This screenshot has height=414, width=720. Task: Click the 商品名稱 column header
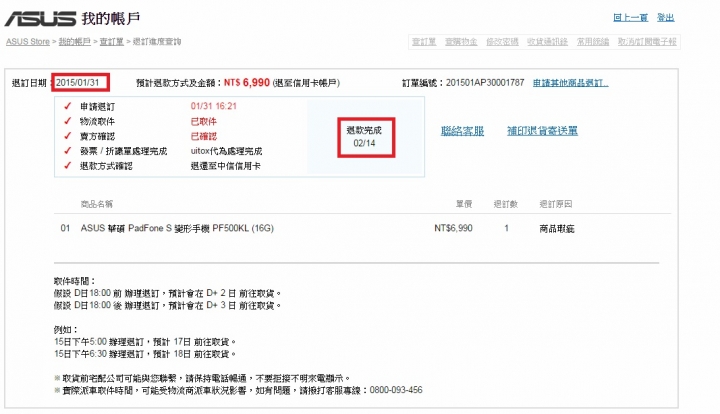click(x=96, y=204)
